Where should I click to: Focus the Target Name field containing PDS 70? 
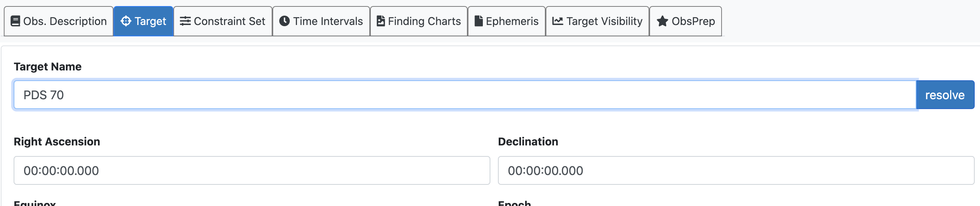tap(464, 95)
